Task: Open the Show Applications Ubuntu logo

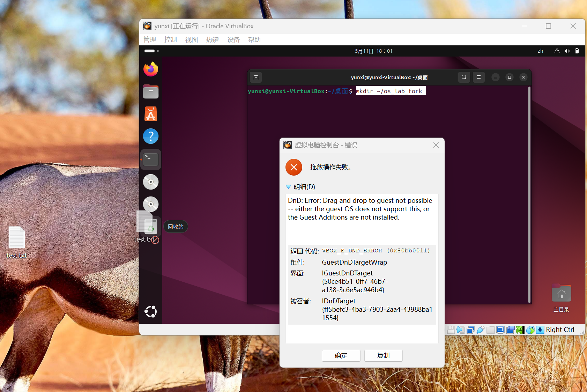Action: pyautogui.click(x=151, y=311)
